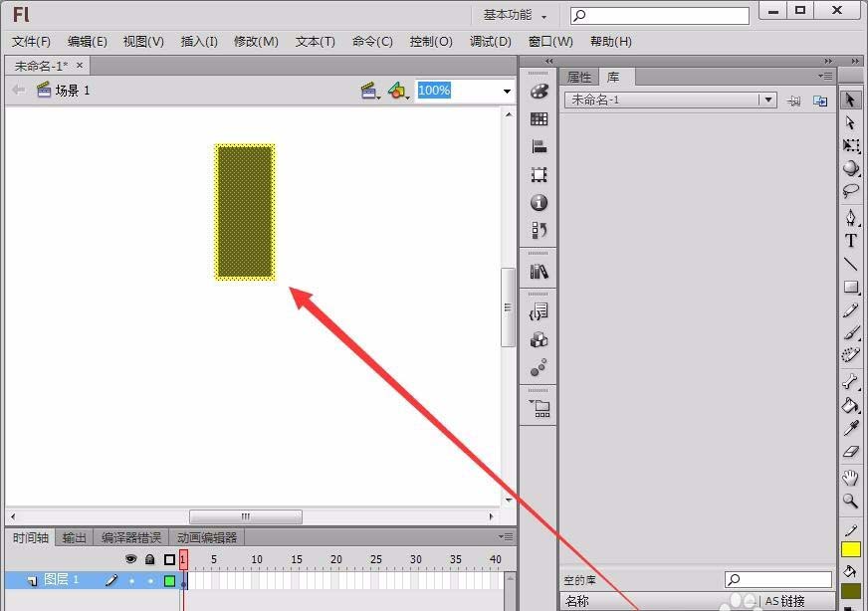This screenshot has width=868, height=611.
Task: Open the Project folder panel icon
Action: (x=539, y=408)
